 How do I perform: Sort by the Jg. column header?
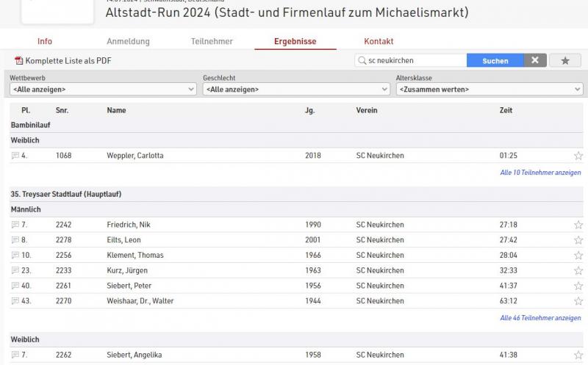point(309,111)
